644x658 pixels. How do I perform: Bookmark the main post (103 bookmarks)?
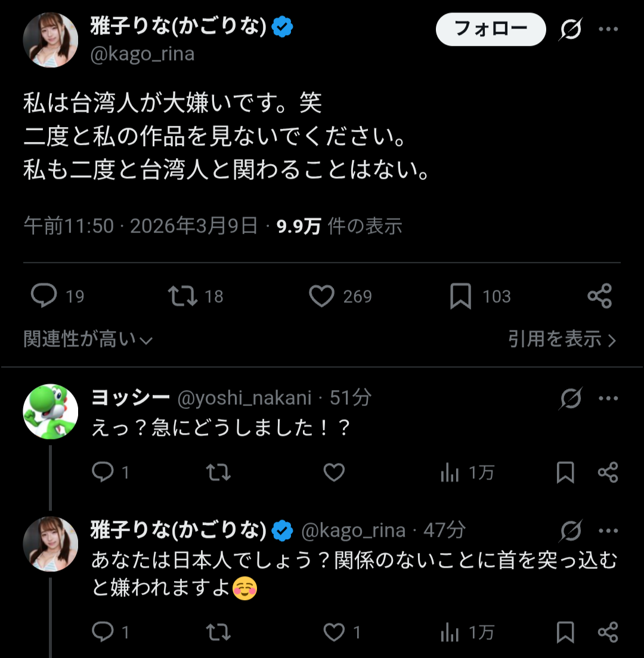pos(460,296)
